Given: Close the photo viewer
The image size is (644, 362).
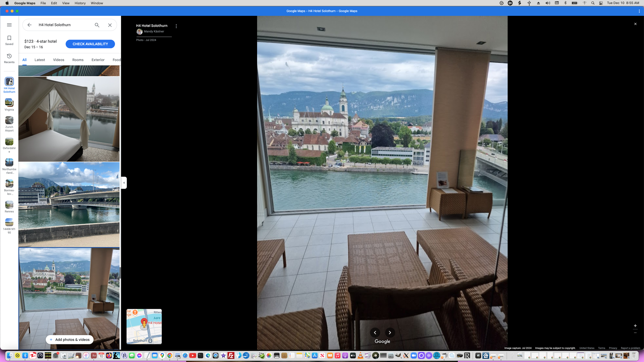Looking at the screenshot, I should coord(635,24).
